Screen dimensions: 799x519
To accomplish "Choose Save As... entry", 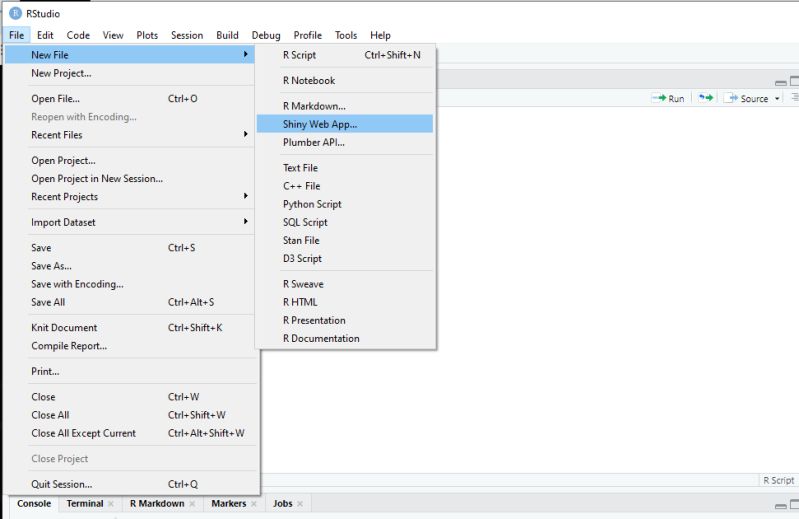I will pyautogui.click(x=129, y=266).
